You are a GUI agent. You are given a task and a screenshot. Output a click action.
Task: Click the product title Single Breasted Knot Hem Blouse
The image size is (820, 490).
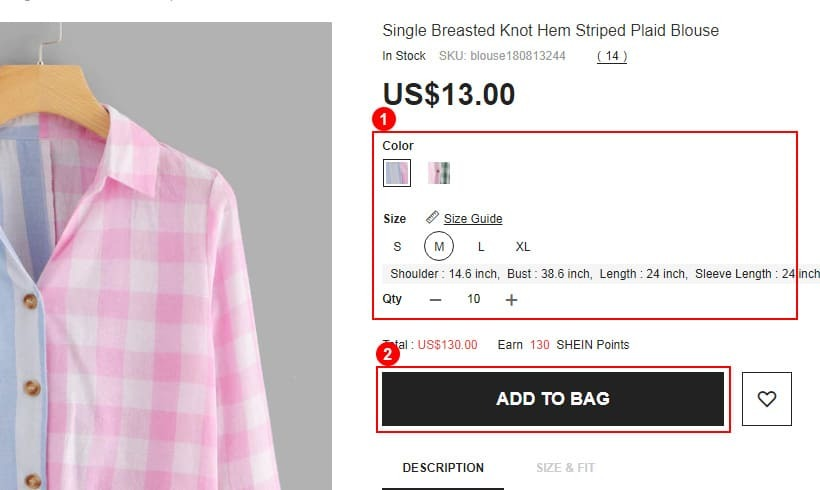tap(550, 30)
